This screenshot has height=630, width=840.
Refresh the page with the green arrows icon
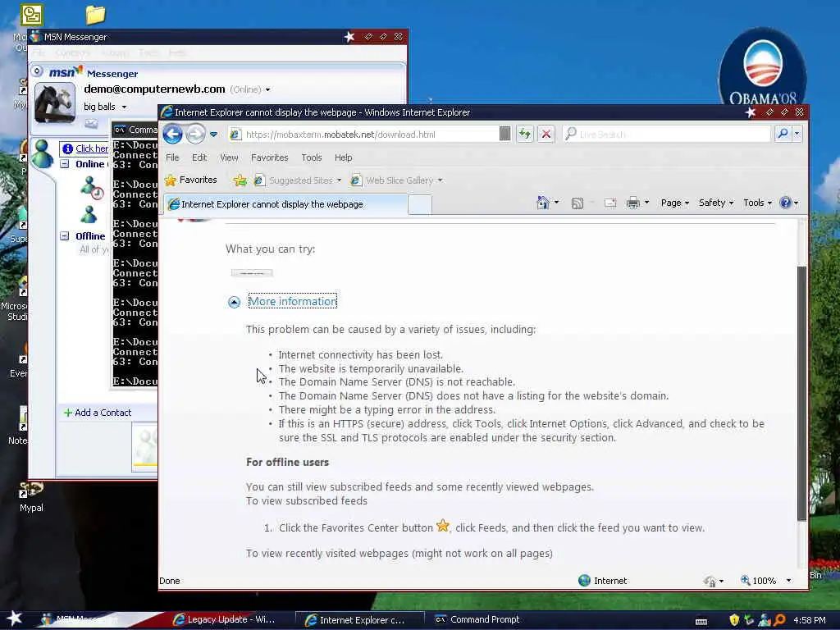pyautogui.click(x=525, y=134)
